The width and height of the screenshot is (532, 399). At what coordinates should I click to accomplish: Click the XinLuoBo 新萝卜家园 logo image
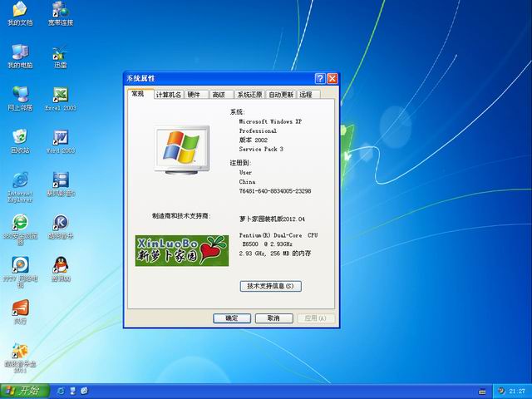click(x=182, y=250)
